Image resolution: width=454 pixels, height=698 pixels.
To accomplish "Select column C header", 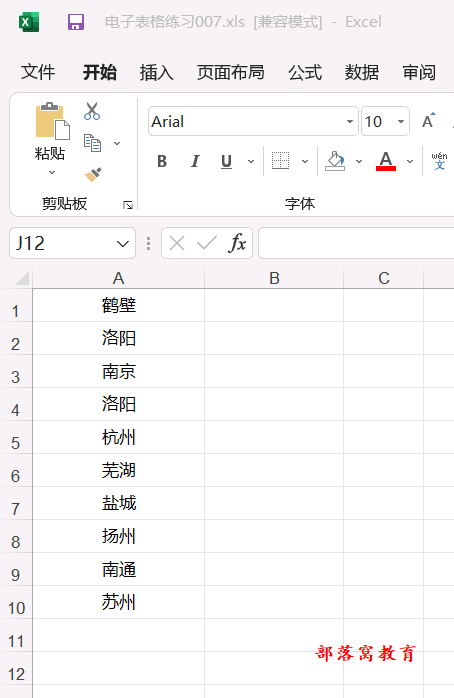I will (384, 279).
